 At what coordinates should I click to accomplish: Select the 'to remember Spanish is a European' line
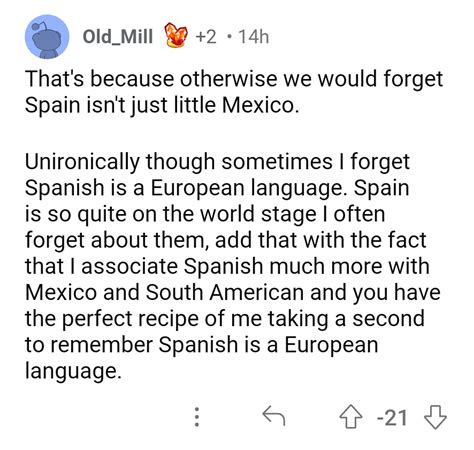tap(202, 345)
